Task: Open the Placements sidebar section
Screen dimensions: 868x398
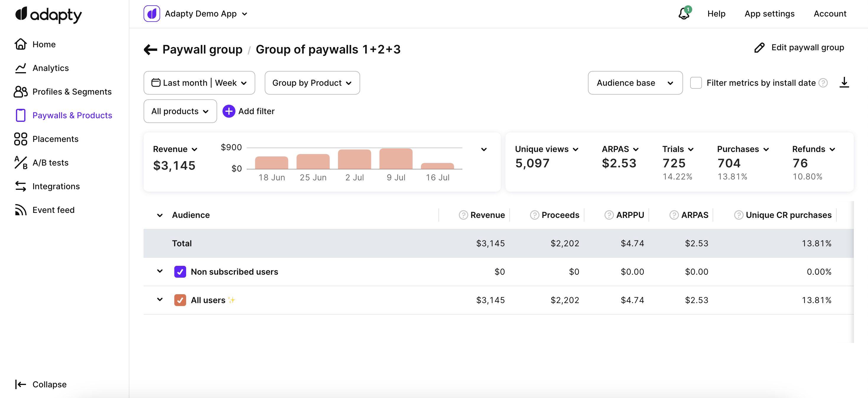Action: coord(55,139)
